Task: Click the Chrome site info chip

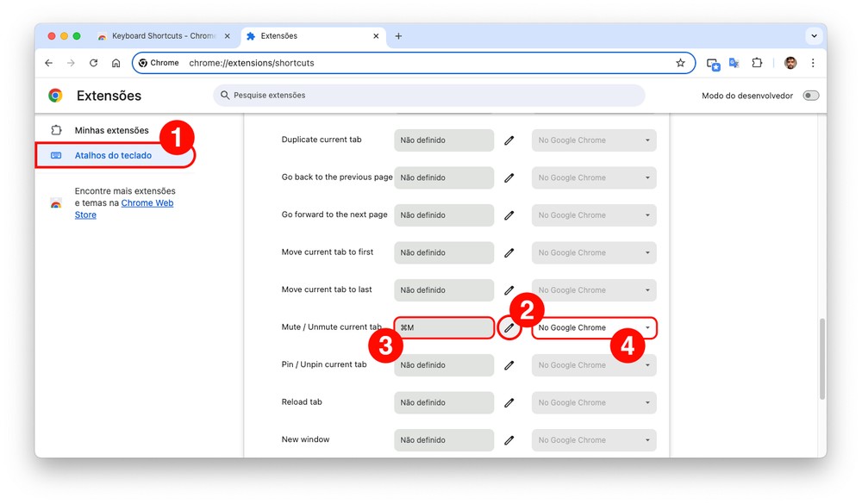Action: tap(159, 63)
